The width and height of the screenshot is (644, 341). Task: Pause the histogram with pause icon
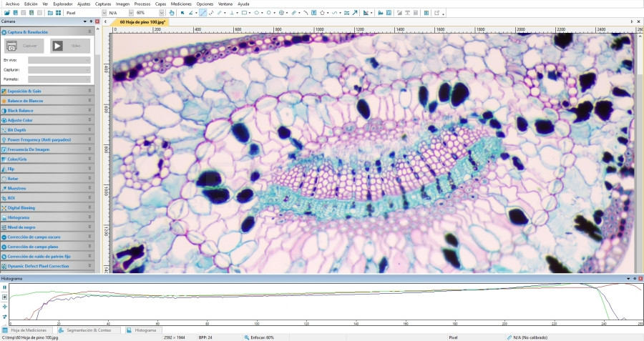[x=5, y=287]
